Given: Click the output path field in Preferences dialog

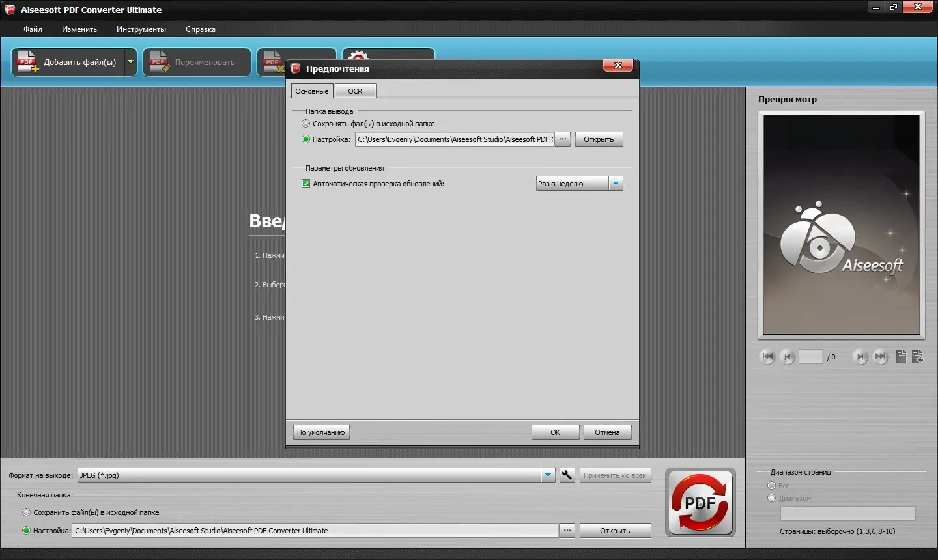Looking at the screenshot, I should point(455,139).
